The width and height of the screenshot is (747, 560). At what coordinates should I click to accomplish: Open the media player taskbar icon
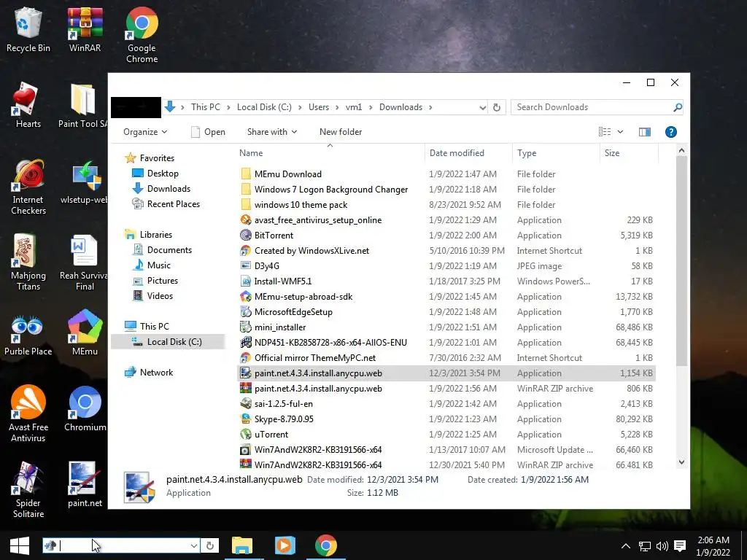(285, 545)
